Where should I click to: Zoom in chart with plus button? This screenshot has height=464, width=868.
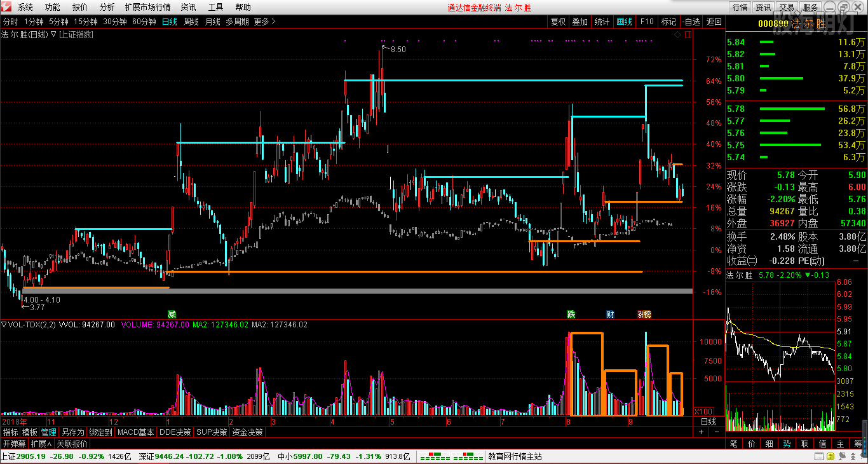pos(702,432)
